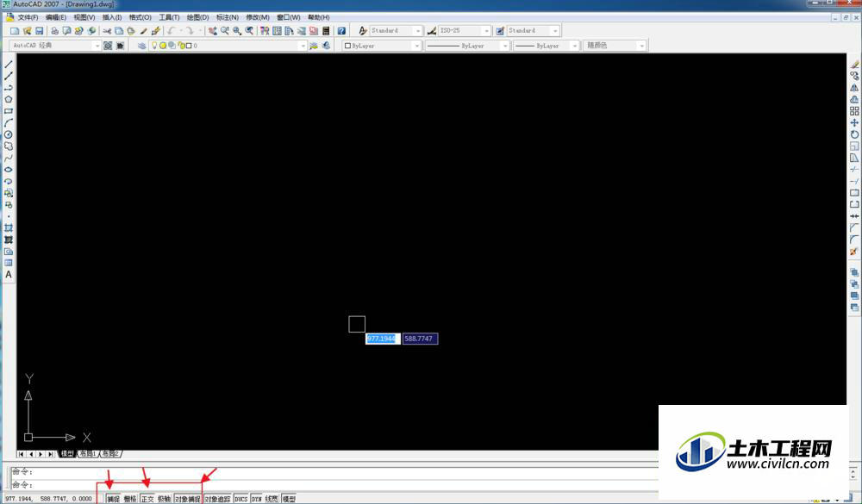Select the Ellipse draw tool

pyautogui.click(x=9, y=170)
